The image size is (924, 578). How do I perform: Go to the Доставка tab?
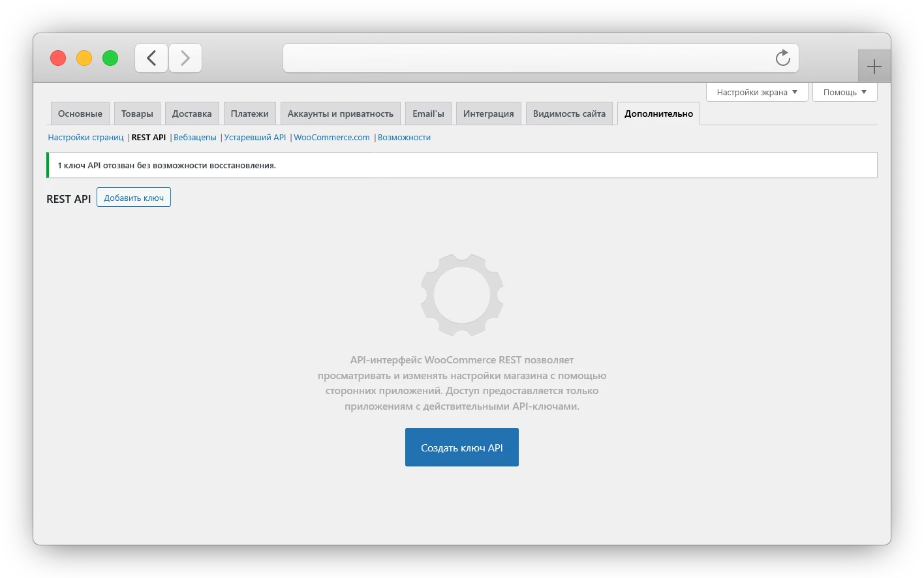pos(192,114)
